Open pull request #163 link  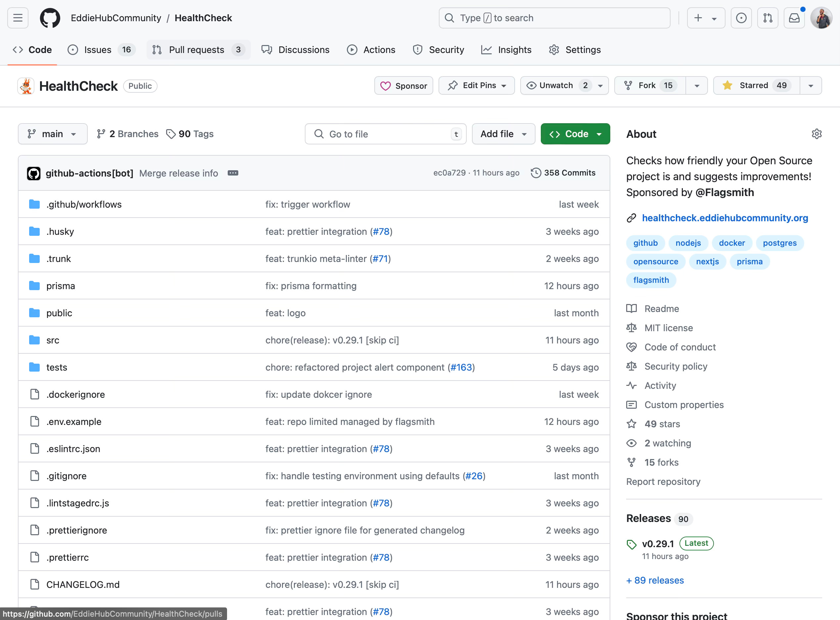pos(461,367)
